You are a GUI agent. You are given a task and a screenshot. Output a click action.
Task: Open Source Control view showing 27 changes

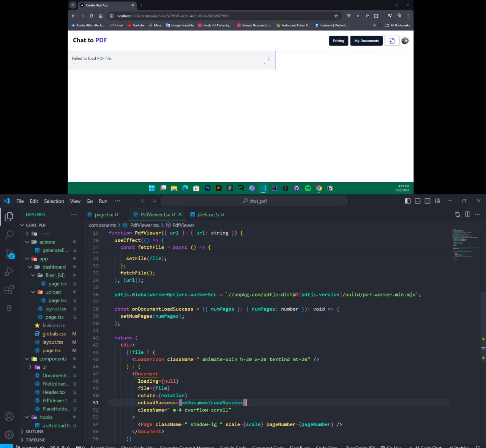pos(9,254)
